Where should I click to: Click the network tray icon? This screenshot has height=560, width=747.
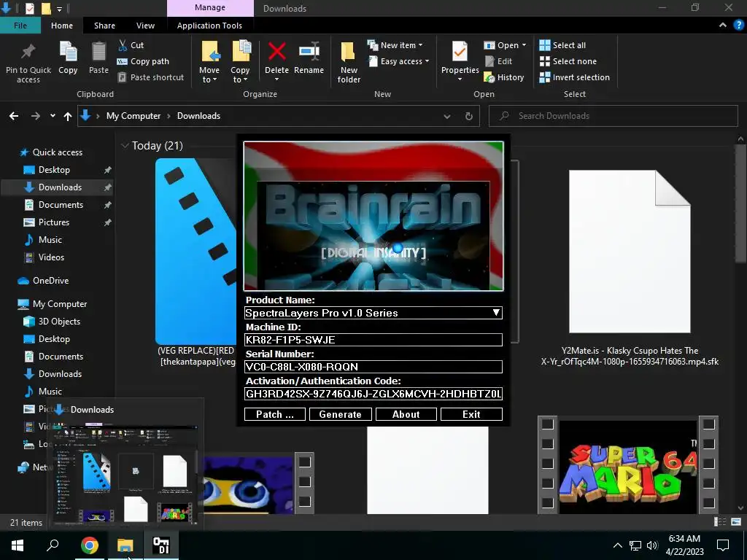[x=635, y=545]
